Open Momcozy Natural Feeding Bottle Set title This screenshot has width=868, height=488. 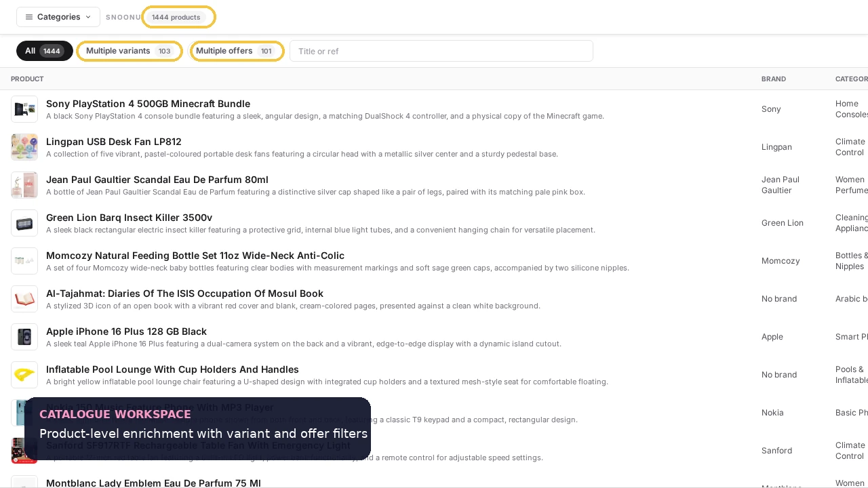coord(195,256)
